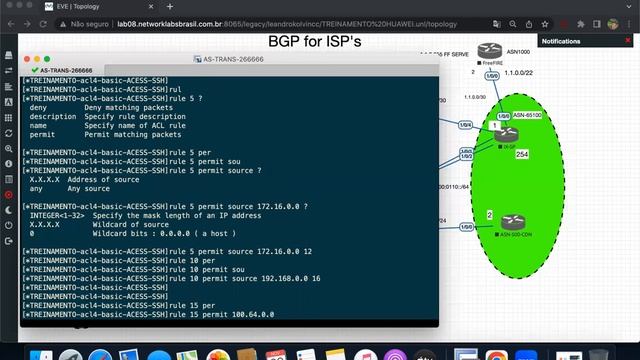This screenshot has height=360, width=640.
Task: Bookmark the page with star icon
Action: 545,24
